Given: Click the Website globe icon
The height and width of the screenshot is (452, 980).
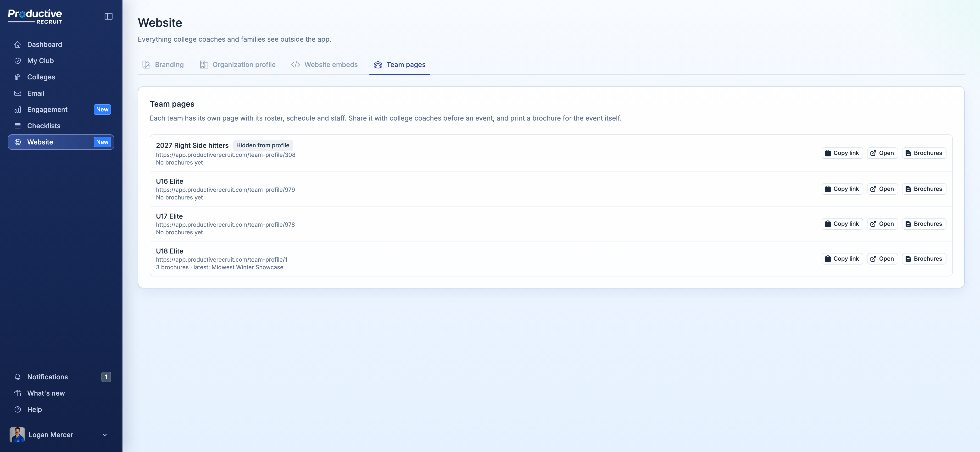Looking at the screenshot, I should coord(17,142).
